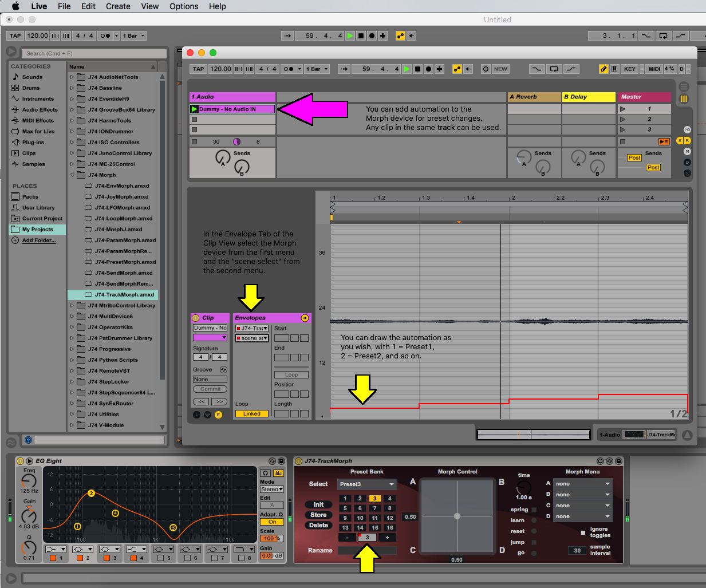Open the Preset3 Select dropdown
The width and height of the screenshot is (706, 588).
tap(366, 484)
